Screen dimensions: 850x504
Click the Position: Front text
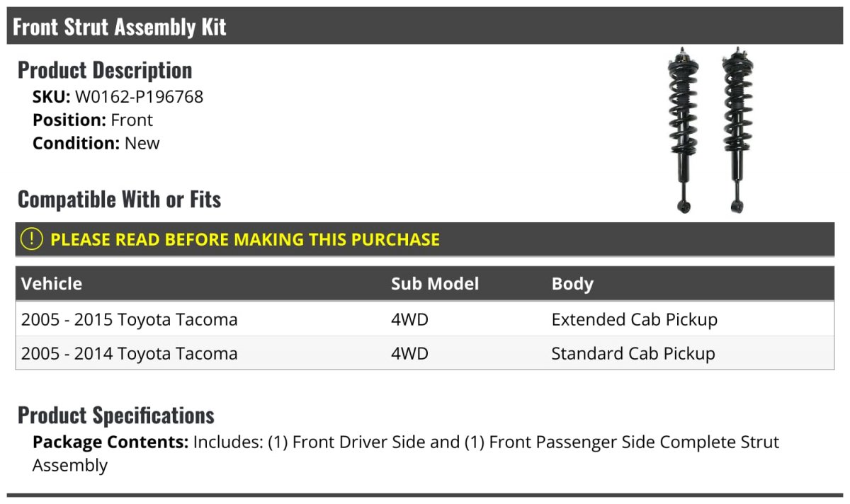(93, 120)
